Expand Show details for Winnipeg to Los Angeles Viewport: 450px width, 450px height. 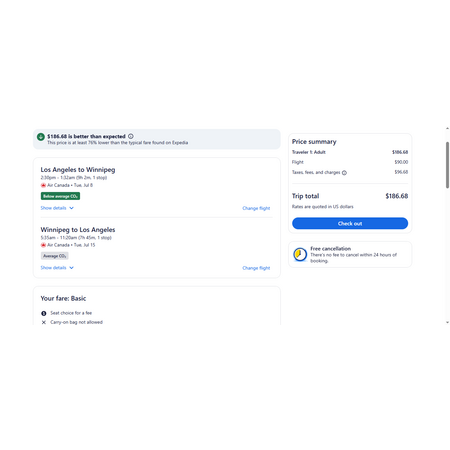click(x=57, y=268)
